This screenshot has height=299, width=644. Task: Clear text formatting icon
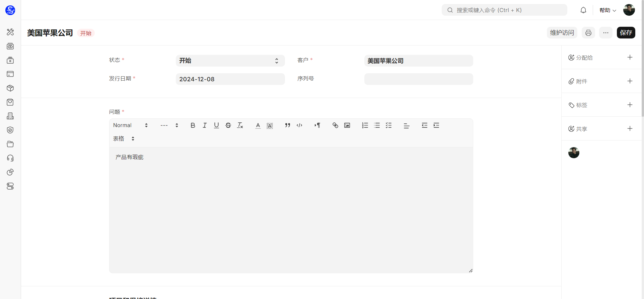coord(240,125)
